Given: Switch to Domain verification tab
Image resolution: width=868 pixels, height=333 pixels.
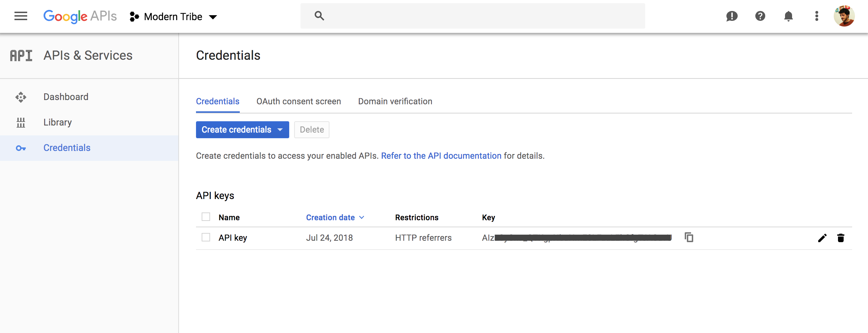Looking at the screenshot, I should point(395,101).
